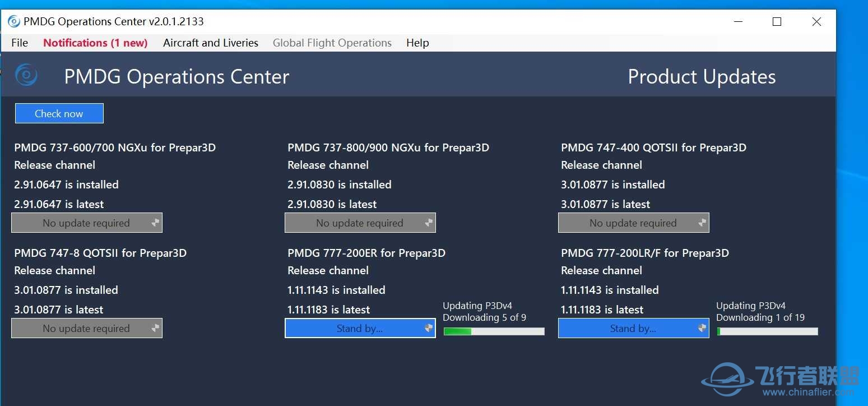868x406 pixels.
Task: Click PMDG 777-200ER for Prepar3D title
Action: [366, 253]
